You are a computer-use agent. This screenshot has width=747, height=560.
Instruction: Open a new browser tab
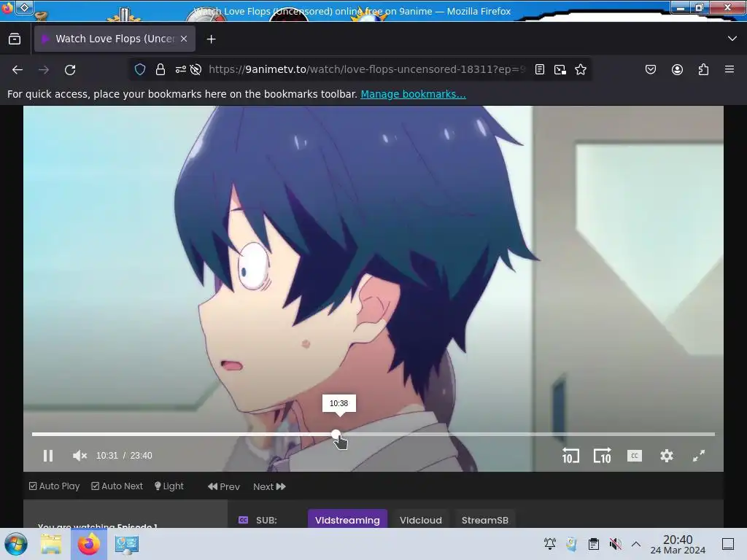211,39
